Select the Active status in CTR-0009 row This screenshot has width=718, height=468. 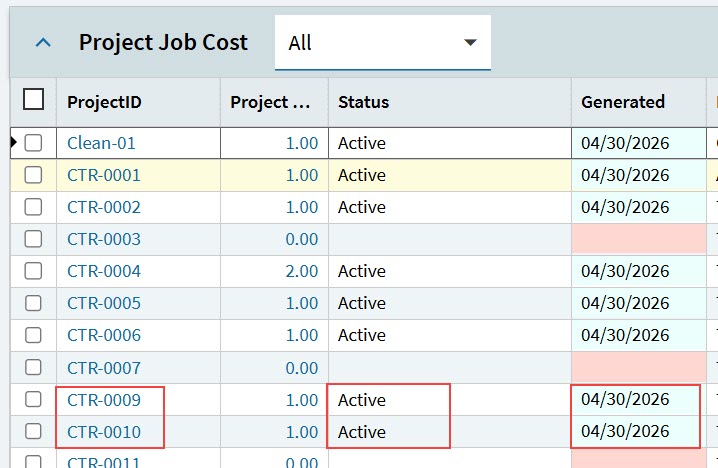pyautogui.click(x=362, y=400)
